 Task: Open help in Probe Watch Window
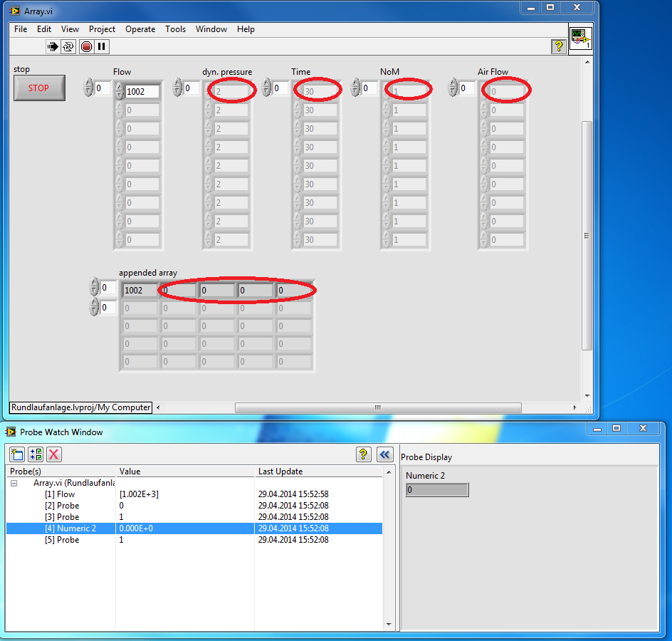click(364, 454)
